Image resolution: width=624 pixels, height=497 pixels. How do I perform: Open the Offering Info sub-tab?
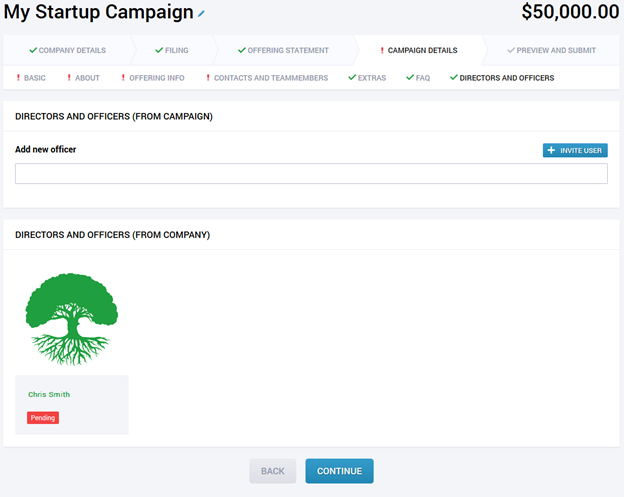153,78
